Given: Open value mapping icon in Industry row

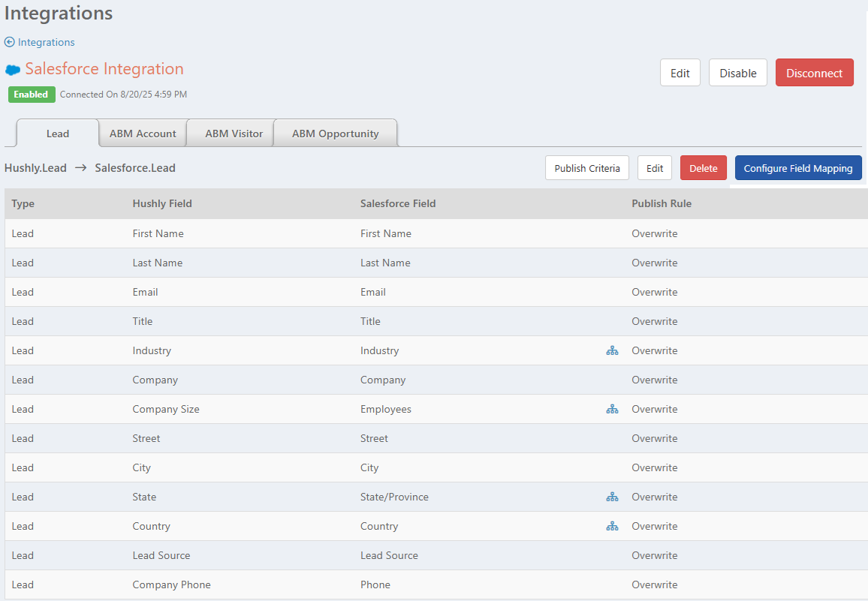Looking at the screenshot, I should 612,350.
